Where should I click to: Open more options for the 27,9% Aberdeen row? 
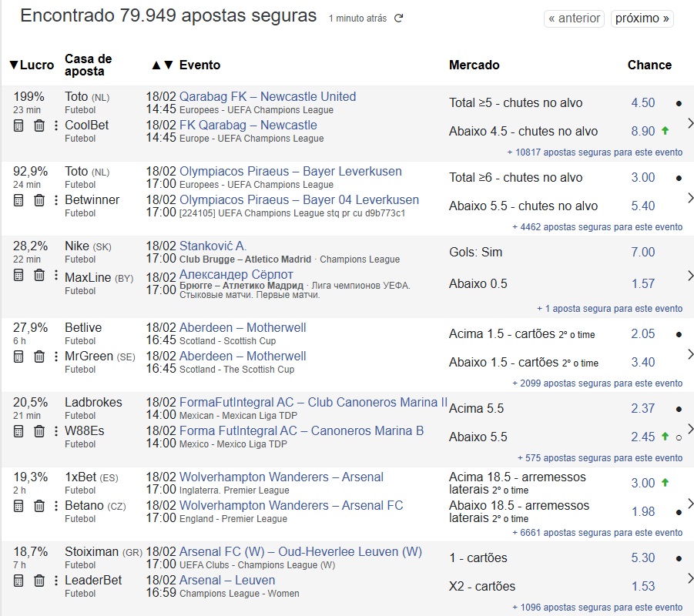point(55,357)
